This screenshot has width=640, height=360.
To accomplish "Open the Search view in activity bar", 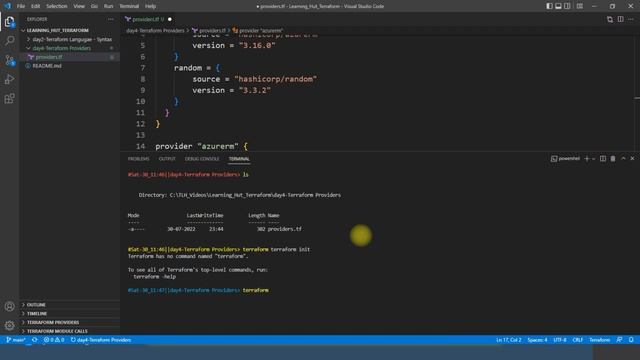I will click(9, 40).
